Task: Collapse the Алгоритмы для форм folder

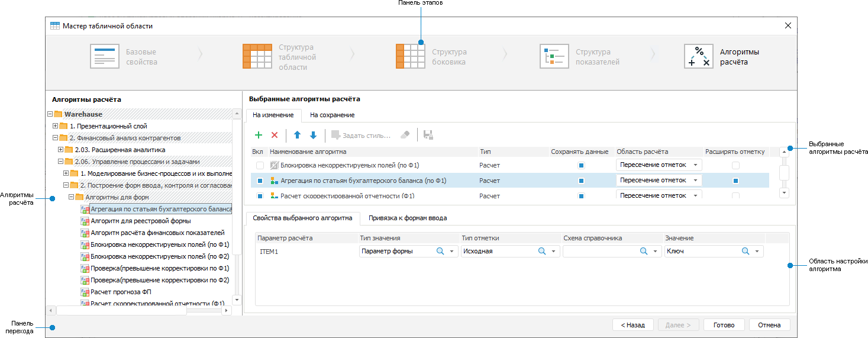Action: 71,197
